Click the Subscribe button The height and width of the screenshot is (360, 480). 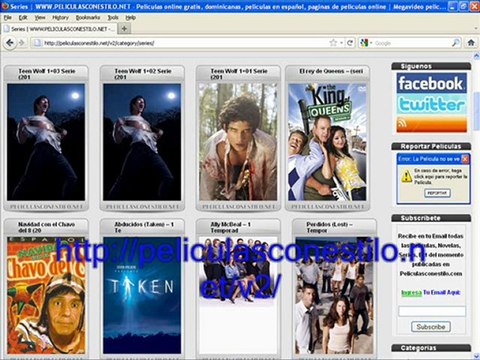(431, 327)
